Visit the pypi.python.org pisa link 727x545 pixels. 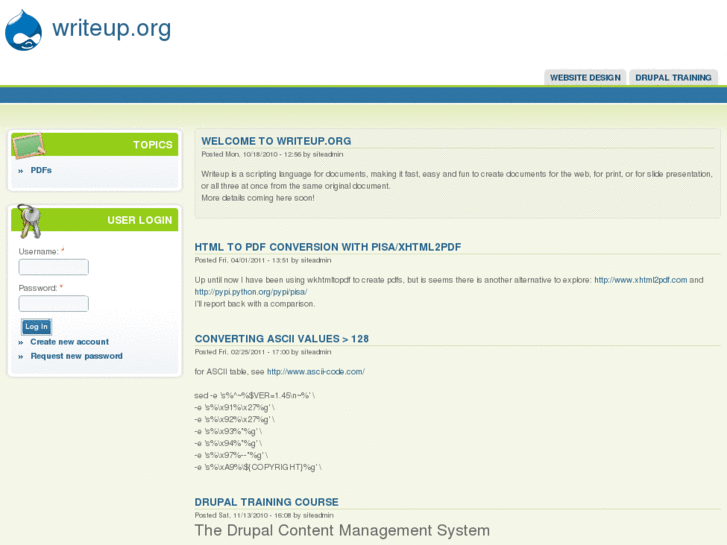(251, 292)
